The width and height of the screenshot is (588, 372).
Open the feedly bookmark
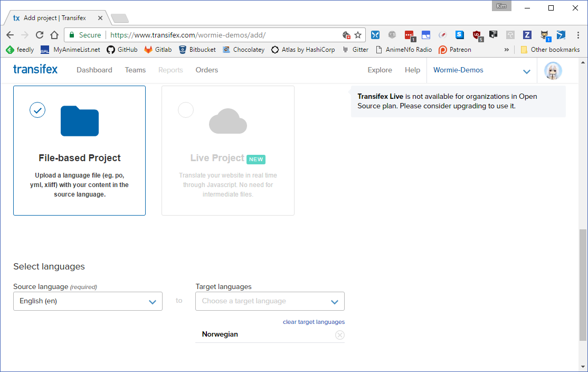(20, 50)
